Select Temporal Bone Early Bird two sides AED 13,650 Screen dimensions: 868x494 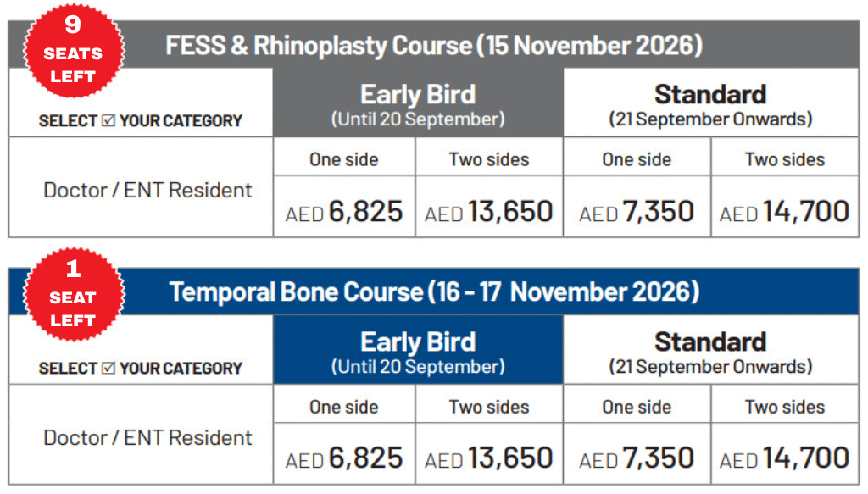(x=489, y=458)
